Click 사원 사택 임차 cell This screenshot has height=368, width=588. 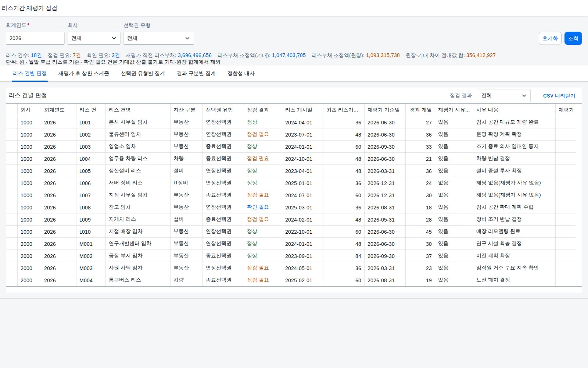[138, 268]
